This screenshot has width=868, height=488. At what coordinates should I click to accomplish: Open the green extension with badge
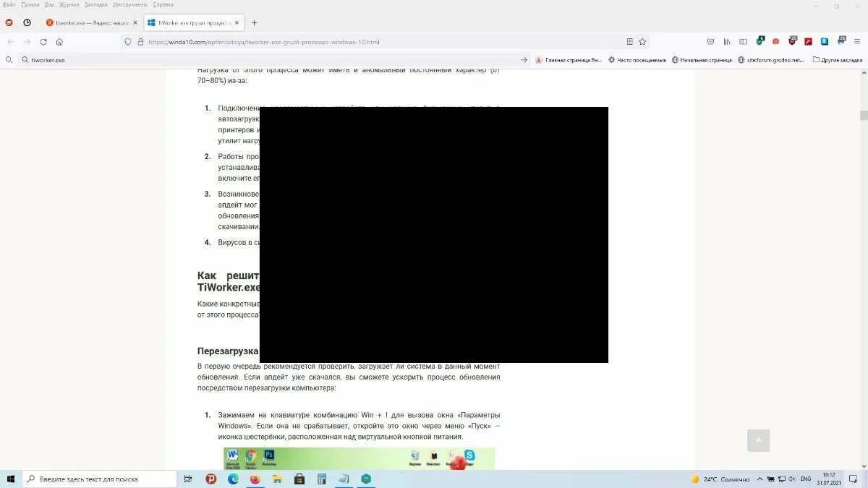[760, 41]
